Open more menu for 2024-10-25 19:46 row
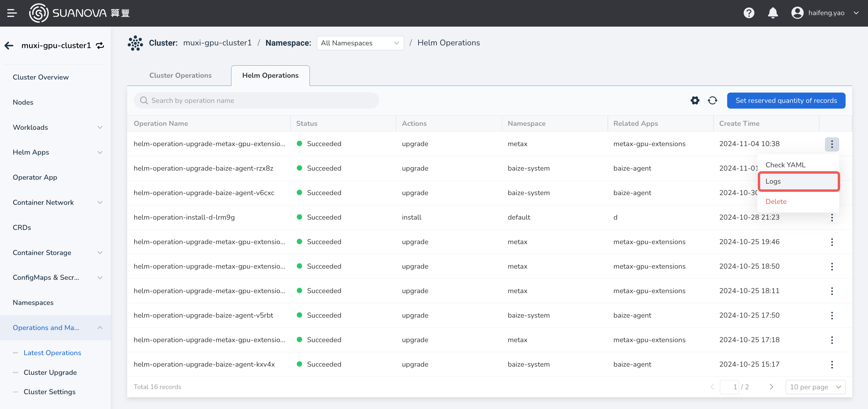868x409 pixels. click(x=832, y=242)
